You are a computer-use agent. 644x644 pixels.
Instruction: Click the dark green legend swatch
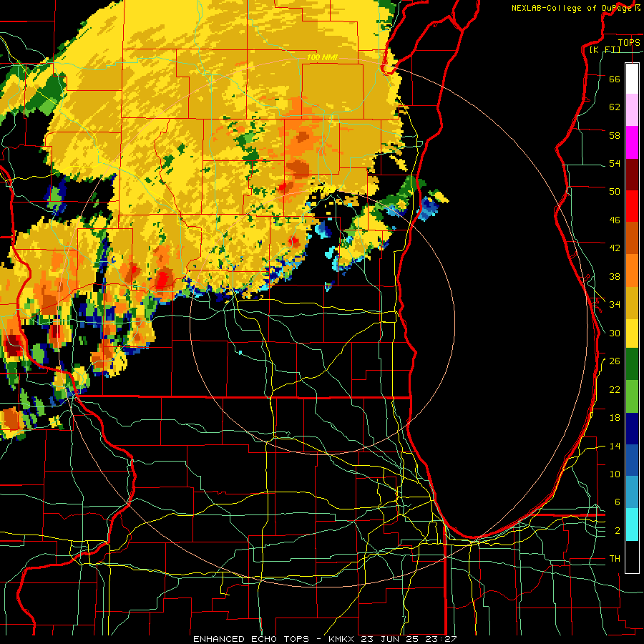632,364
